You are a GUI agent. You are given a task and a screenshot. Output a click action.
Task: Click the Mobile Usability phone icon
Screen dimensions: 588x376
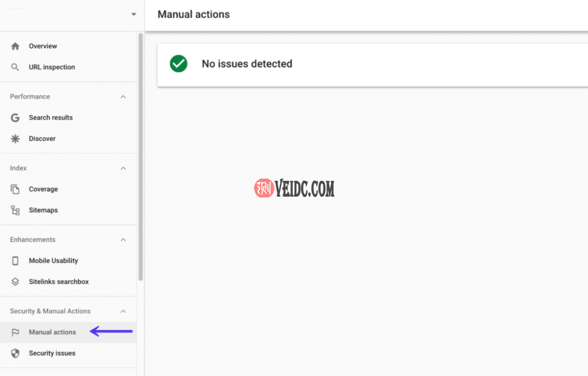pos(15,260)
